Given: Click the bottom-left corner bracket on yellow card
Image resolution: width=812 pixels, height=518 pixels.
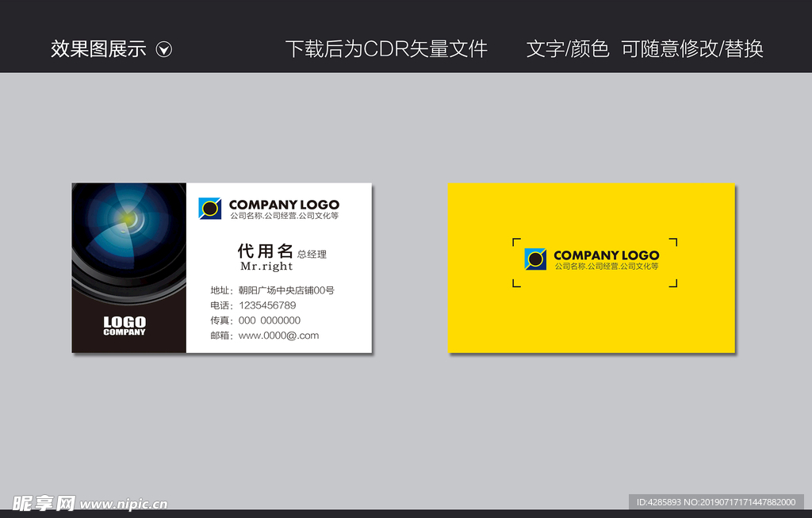Looking at the screenshot, I should (x=516, y=282).
